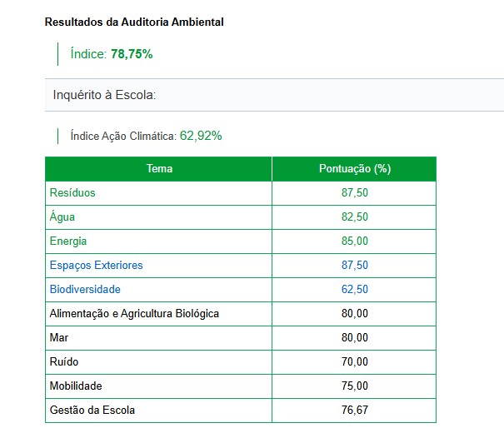
Task: Click the Ruído theme row
Action: [64, 361]
